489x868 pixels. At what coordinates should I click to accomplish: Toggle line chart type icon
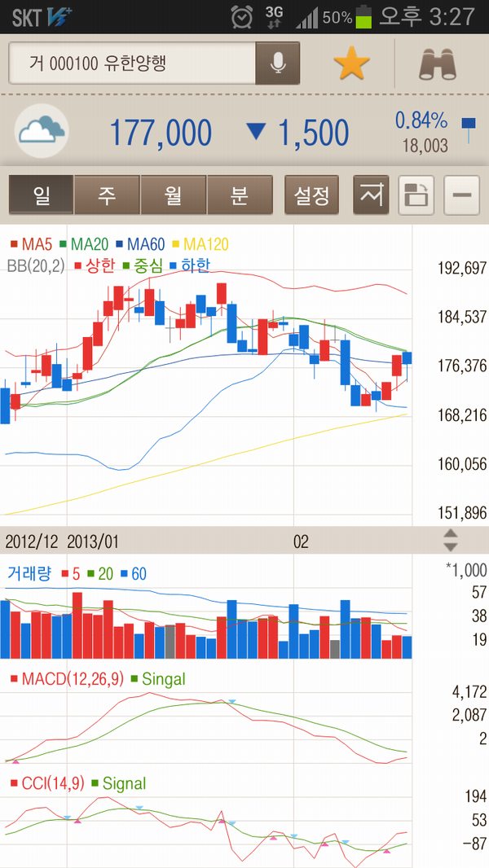[371, 195]
